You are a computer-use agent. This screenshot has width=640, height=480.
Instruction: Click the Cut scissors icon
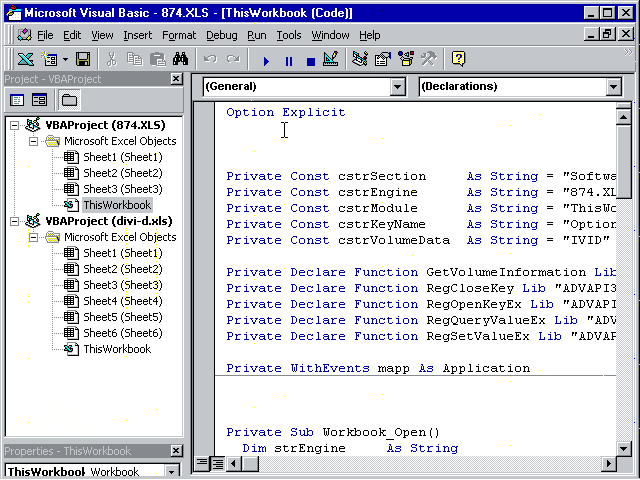click(111, 60)
